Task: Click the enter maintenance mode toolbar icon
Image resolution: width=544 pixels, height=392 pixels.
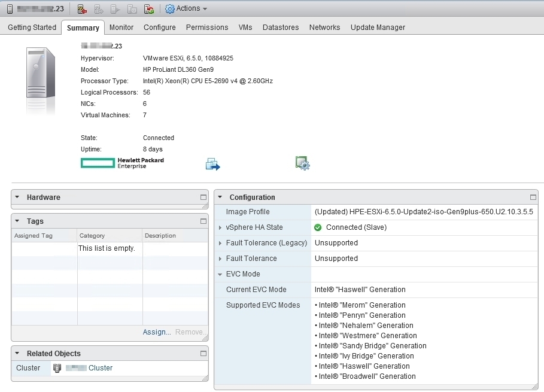Action: click(82, 9)
